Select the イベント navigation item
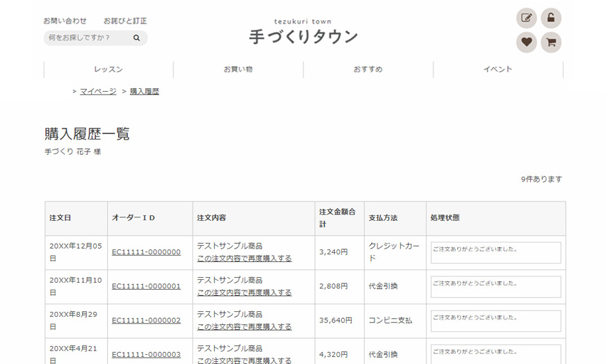Image resolution: width=606 pixels, height=364 pixels. click(x=498, y=69)
